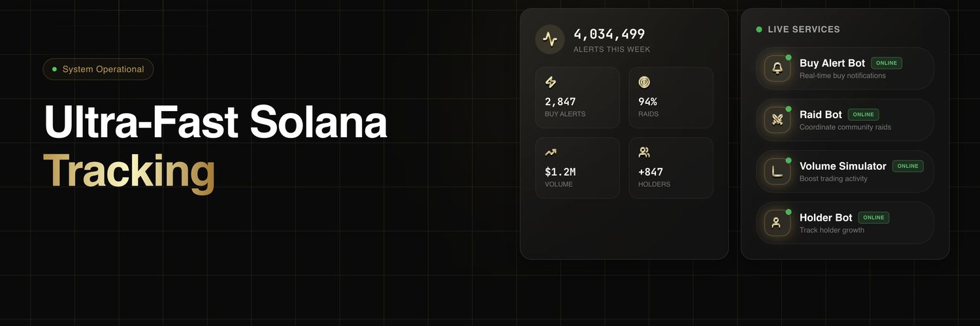Click the crossed swords Raid Bot icon

click(777, 120)
